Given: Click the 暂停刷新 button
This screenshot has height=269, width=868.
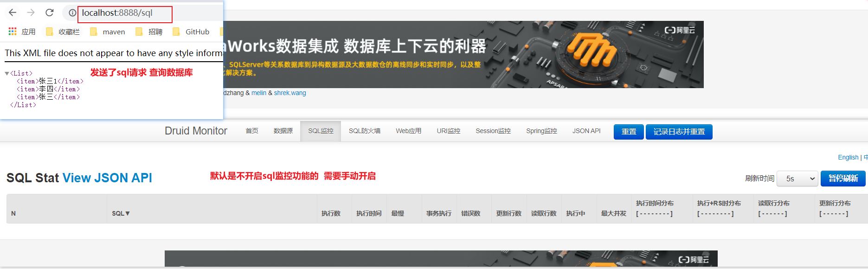Looking at the screenshot, I should click(843, 179).
